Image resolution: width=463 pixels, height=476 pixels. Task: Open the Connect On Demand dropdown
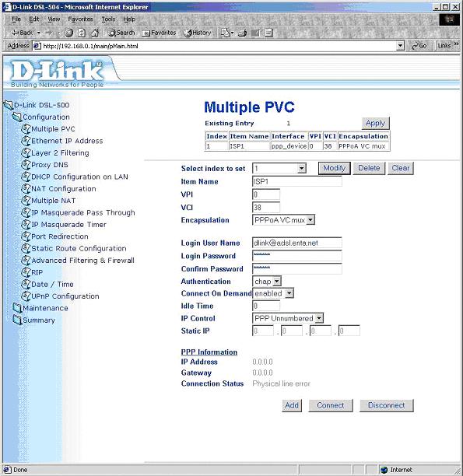pyautogui.click(x=273, y=293)
